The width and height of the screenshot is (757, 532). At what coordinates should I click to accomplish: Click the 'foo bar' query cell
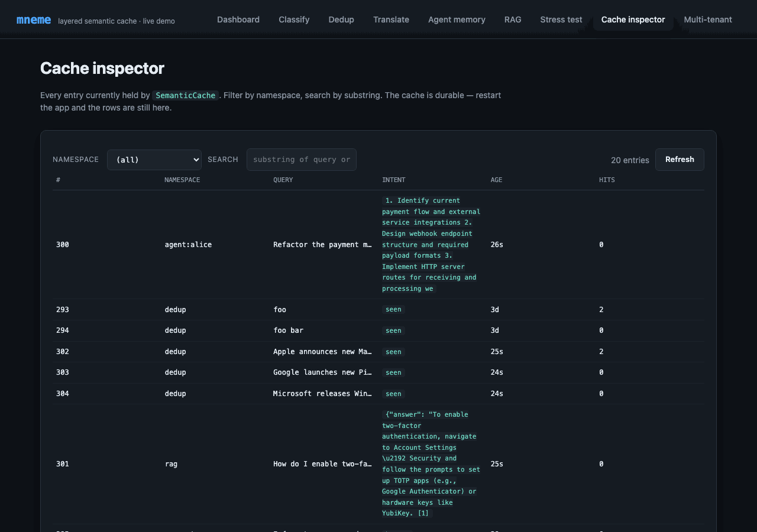288,330
